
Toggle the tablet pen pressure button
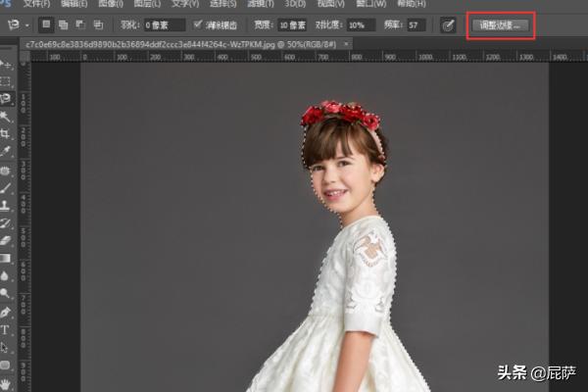448,24
